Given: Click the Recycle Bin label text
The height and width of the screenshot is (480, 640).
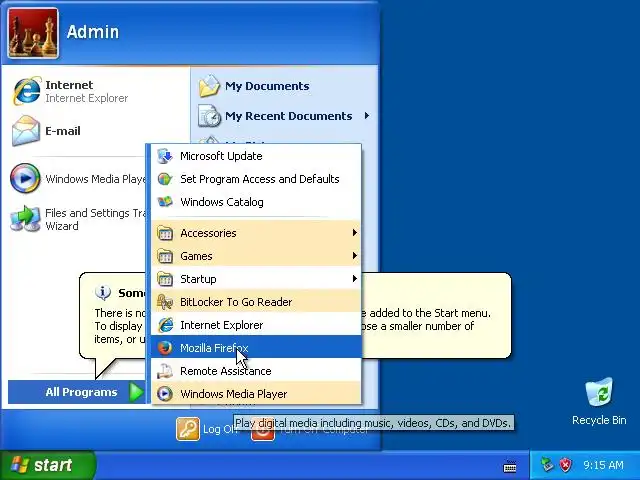Looking at the screenshot, I should click(x=599, y=420).
